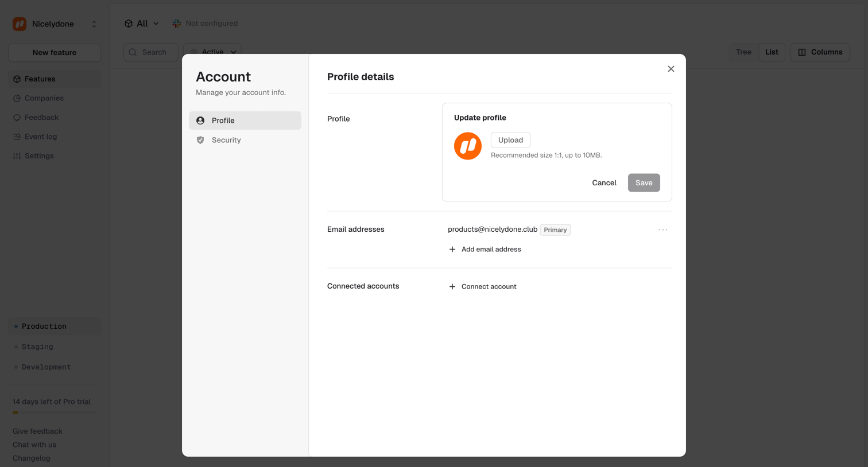This screenshot has width=868, height=467.
Task: Click into the Search field
Action: pos(151,52)
